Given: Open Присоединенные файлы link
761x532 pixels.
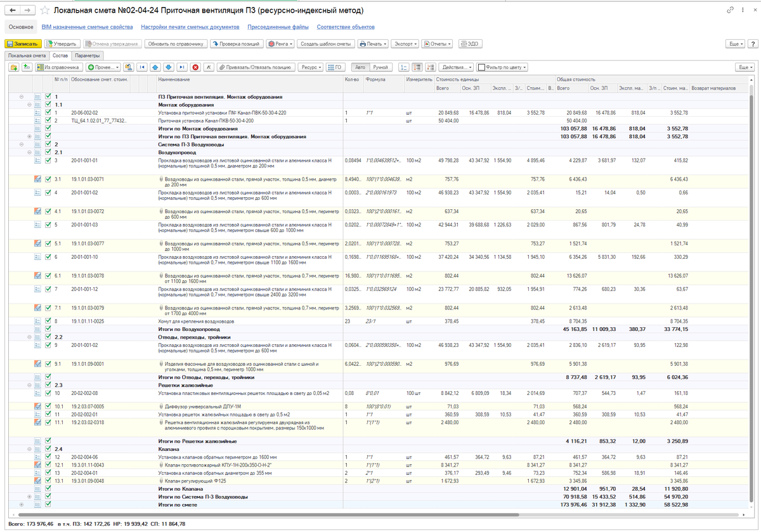Looking at the screenshot, I should 278,27.
